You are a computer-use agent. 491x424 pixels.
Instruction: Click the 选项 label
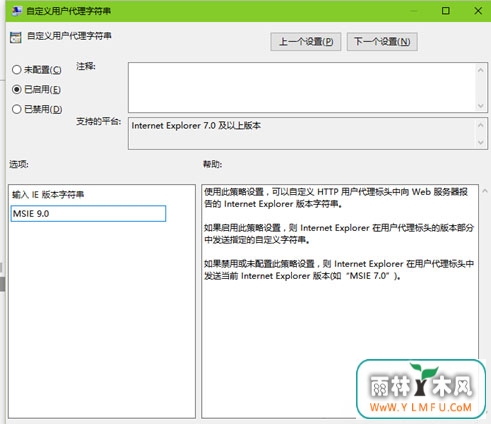pos(19,164)
